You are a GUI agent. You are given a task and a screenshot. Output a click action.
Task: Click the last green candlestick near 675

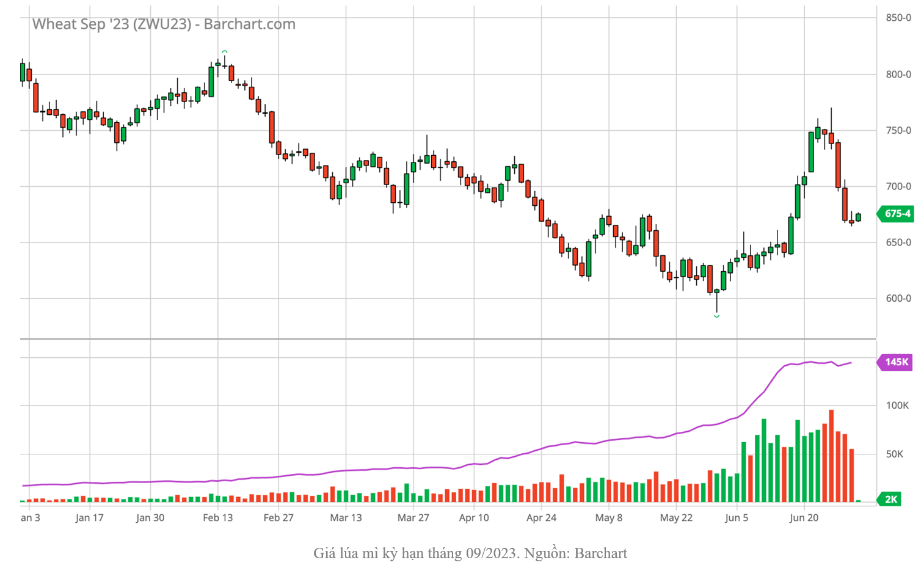[858, 217]
